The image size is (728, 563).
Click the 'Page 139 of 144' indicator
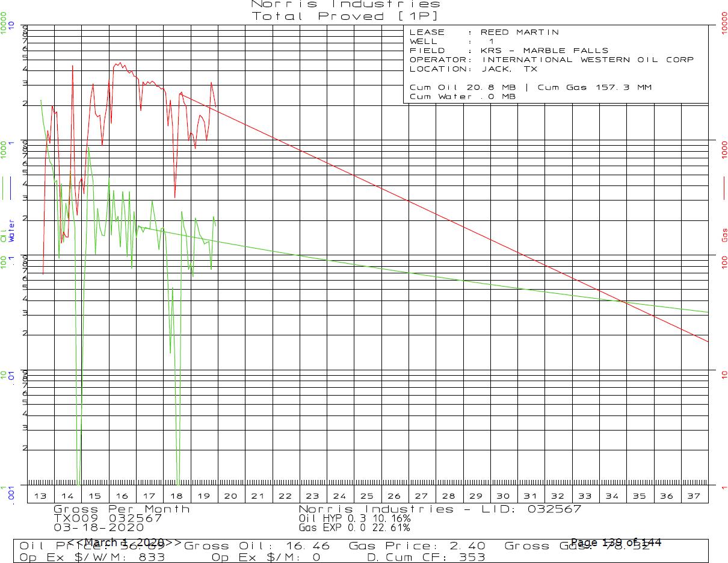click(x=615, y=543)
